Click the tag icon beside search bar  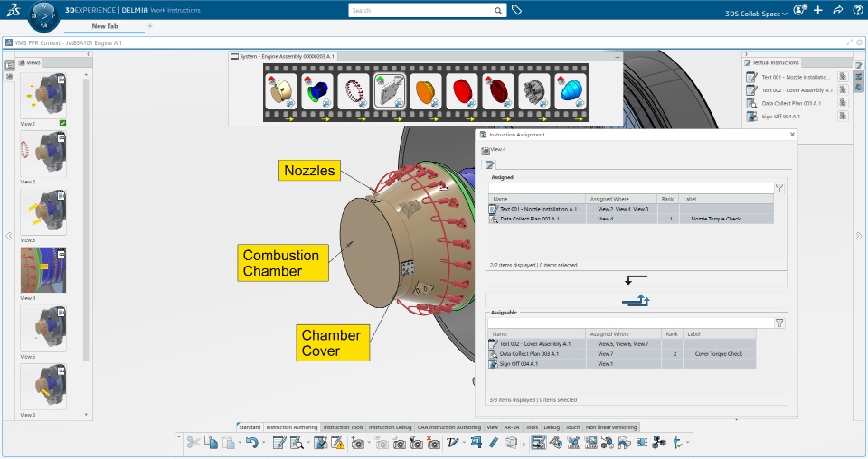point(516,10)
